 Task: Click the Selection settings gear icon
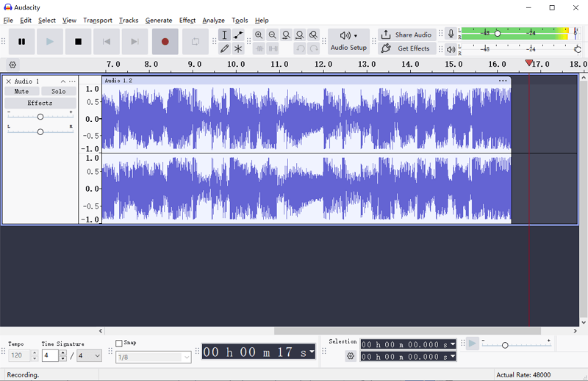click(x=351, y=356)
